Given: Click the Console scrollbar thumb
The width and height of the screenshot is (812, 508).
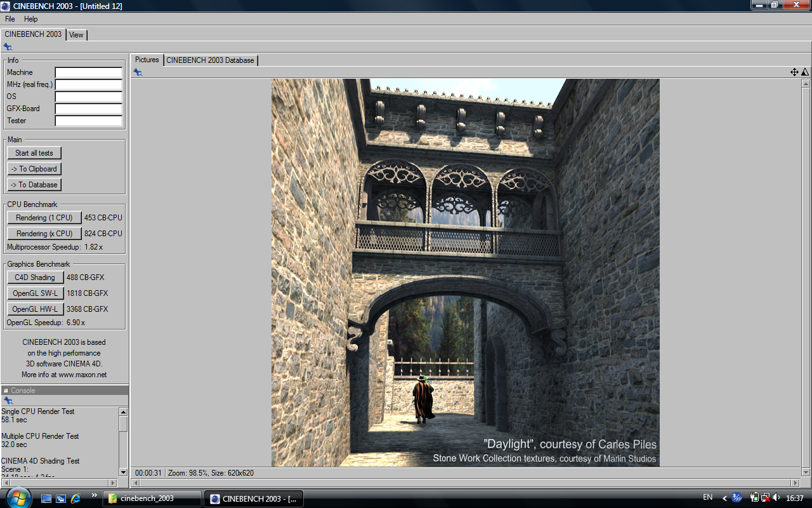Looking at the screenshot, I should coord(124,424).
